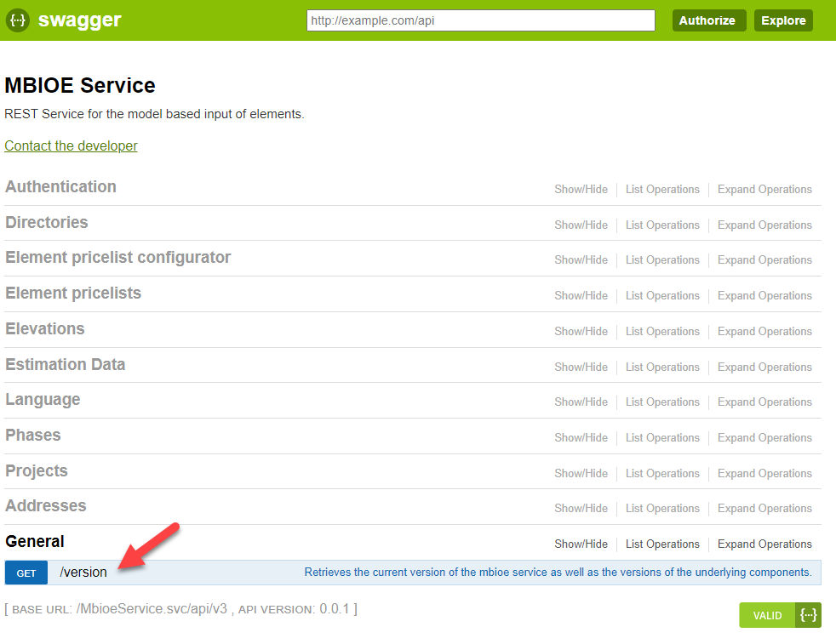The height and width of the screenshot is (644, 836).
Task: Expand the Language section heading
Action: pyautogui.click(x=43, y=400)
